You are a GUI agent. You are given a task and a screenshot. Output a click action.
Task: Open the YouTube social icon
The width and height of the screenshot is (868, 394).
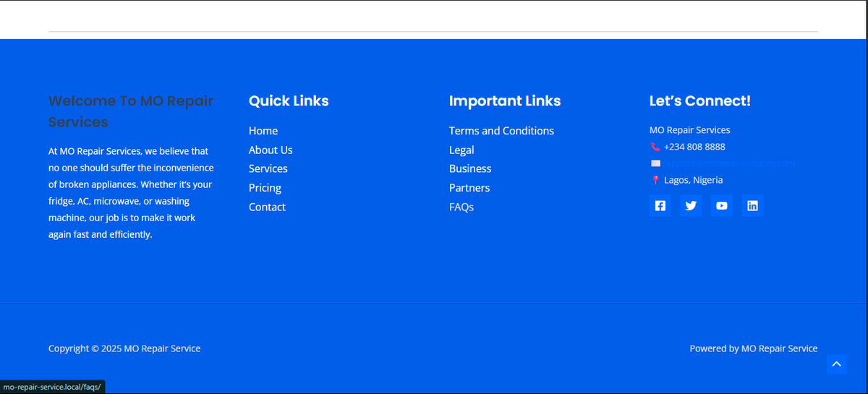pyautogui.click(x=722, y=205)
